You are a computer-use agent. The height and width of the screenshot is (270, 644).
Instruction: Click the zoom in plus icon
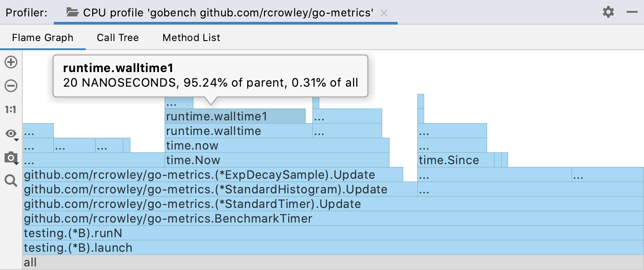(11, 62)
